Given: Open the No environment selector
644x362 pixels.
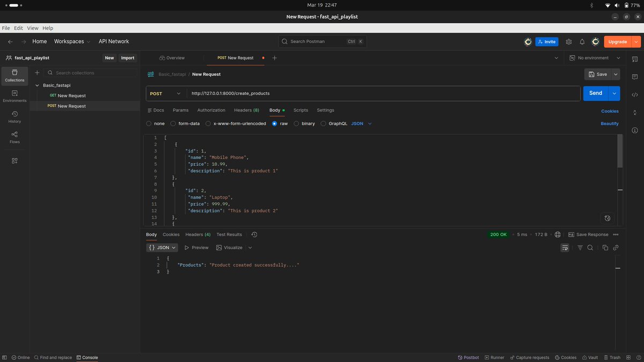Looking at the screenshot, I should 595,58.
